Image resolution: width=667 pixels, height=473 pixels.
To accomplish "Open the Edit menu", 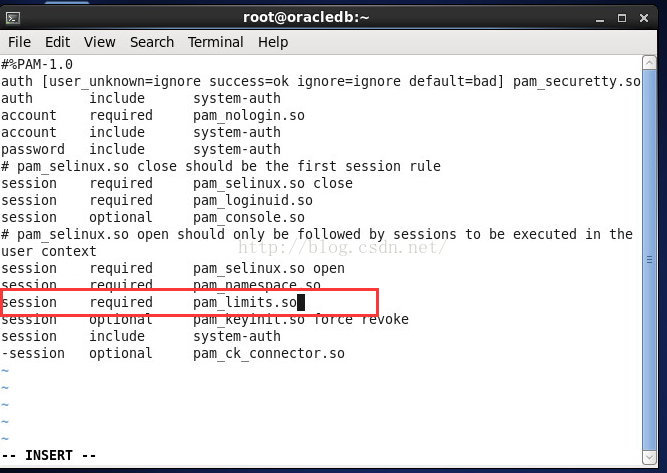I will (x=57, y=42).
